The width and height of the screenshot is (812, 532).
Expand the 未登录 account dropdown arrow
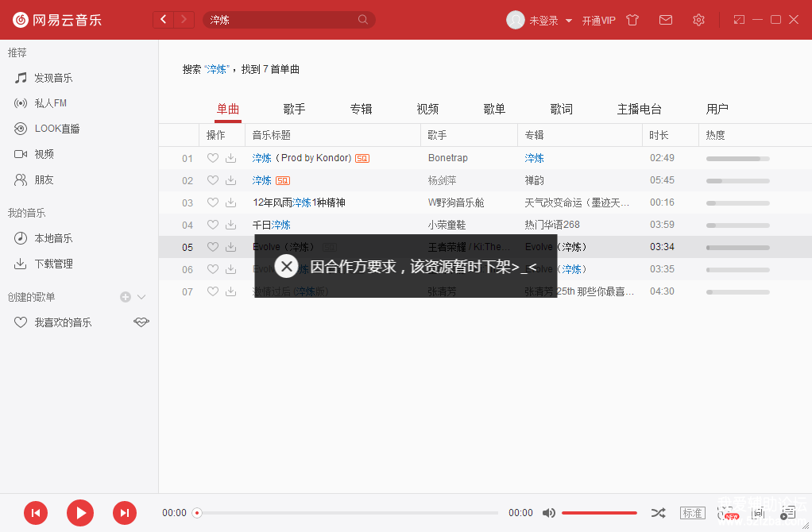click(569, 21)
